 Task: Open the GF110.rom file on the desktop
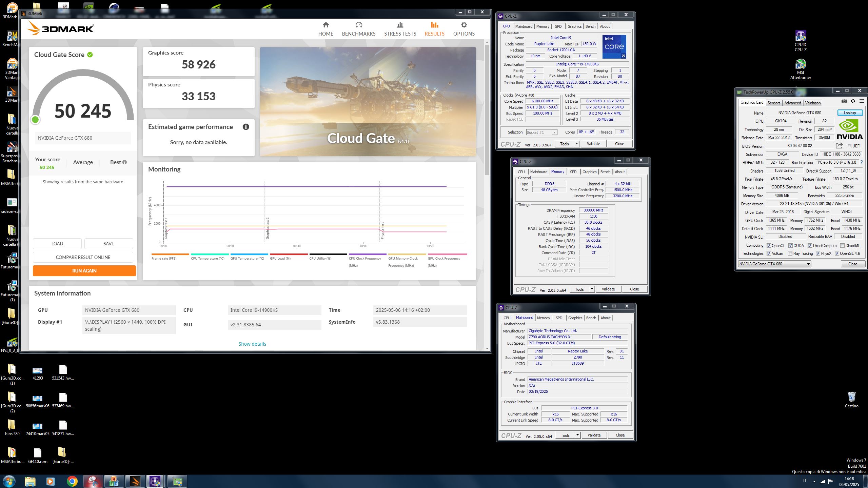pyautogui.click(x=37, y=455)
